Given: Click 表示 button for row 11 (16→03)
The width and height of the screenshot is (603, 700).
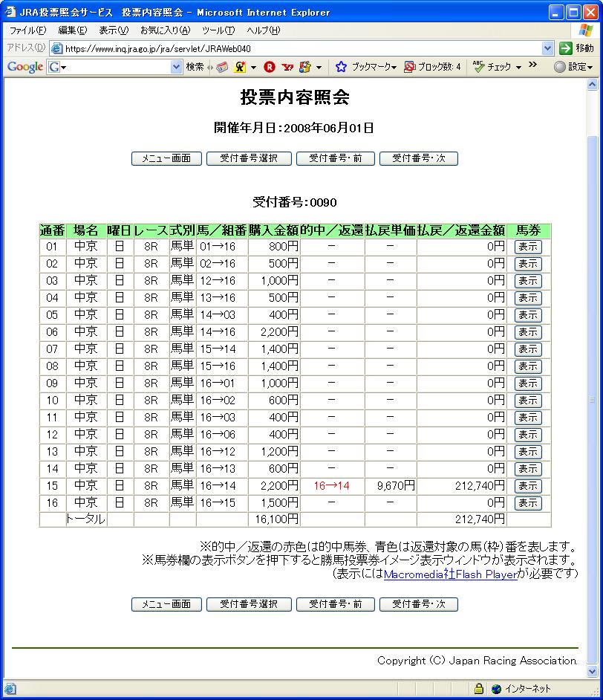Looking at the screenshot, I should [x=528, y=418].
